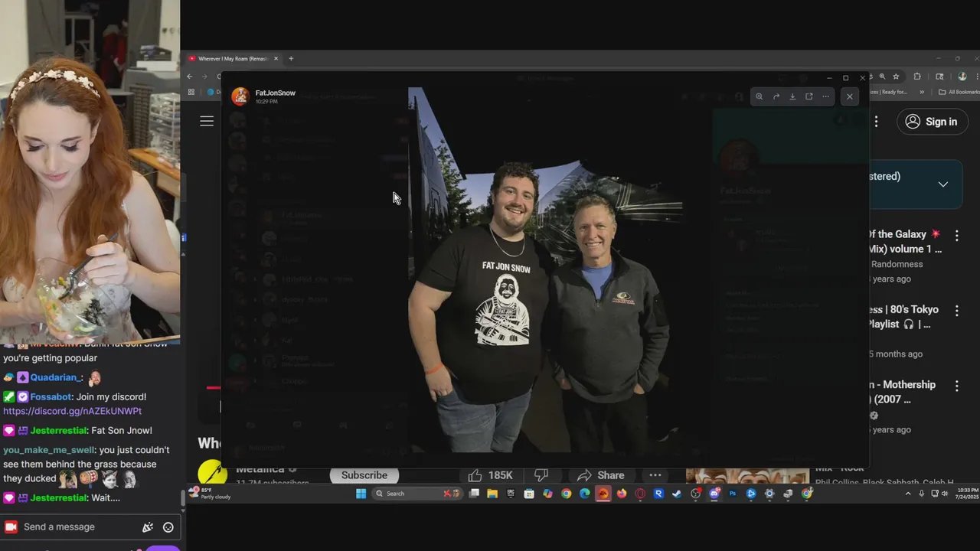
Task: Zoom into the Discord image preview
Action: coord(759,96)
